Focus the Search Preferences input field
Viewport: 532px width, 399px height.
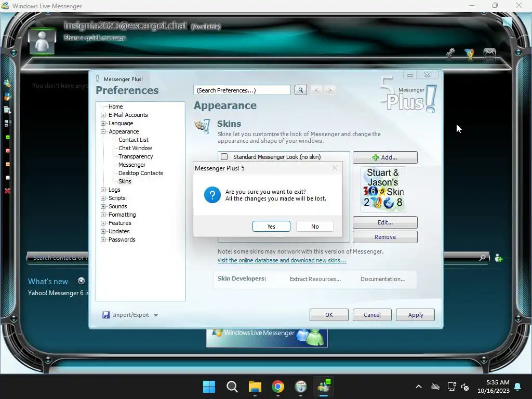click(x=242, y=90)
